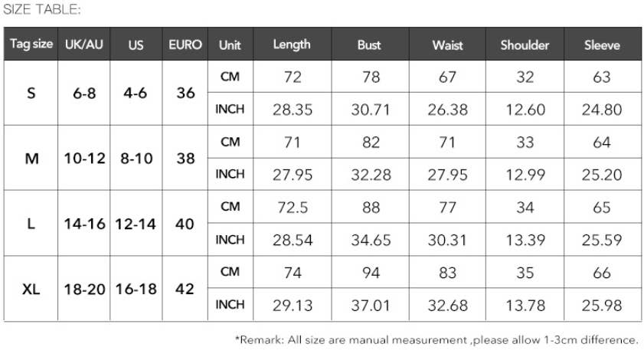Select the US size "12-14" cell
Image resolution: width=644 pixels, height=357 pixels.
tap(136, 224)
